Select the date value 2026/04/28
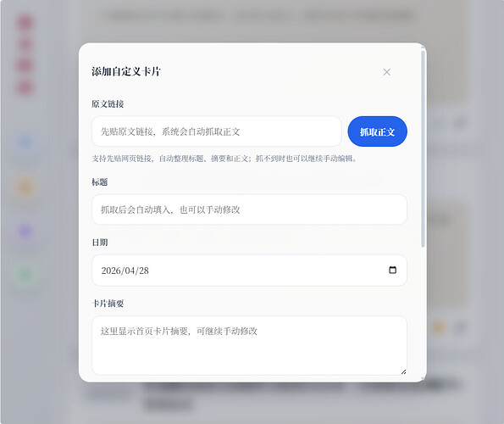The height and width of the screenshot is (424, 504). point(125,271)
